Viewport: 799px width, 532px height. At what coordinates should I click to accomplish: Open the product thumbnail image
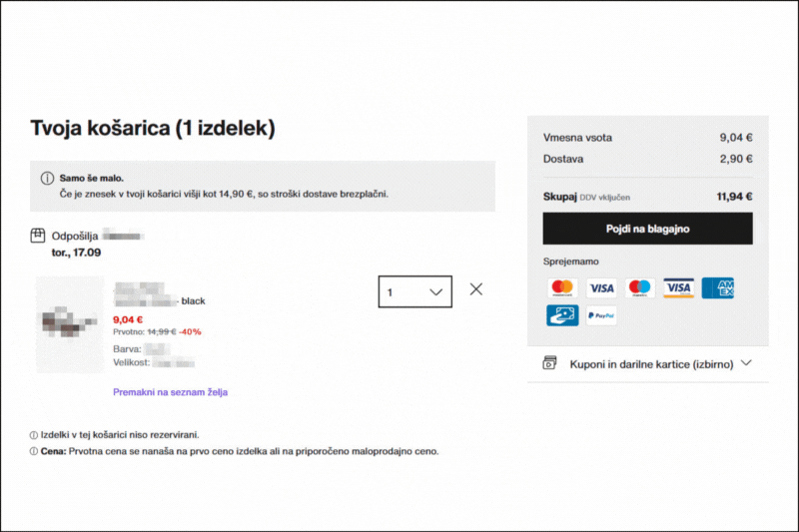(70, 324)
